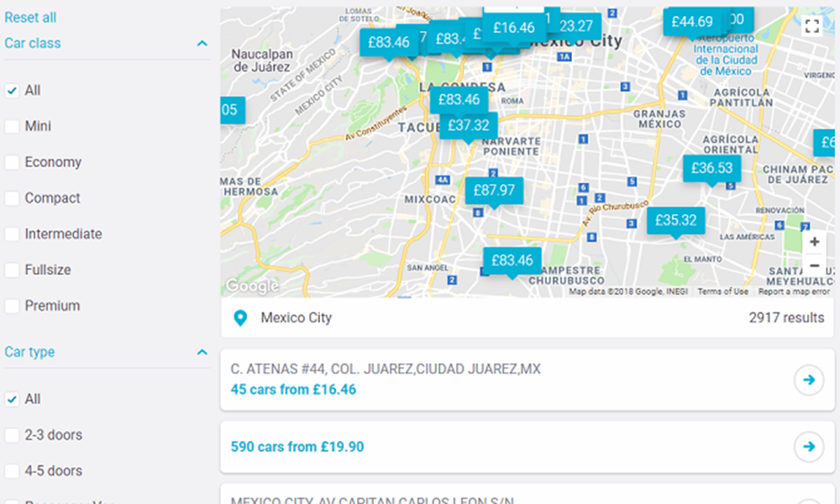The image size is (840, 504).
Task: Check the Mini car class box
Action: 13,127
